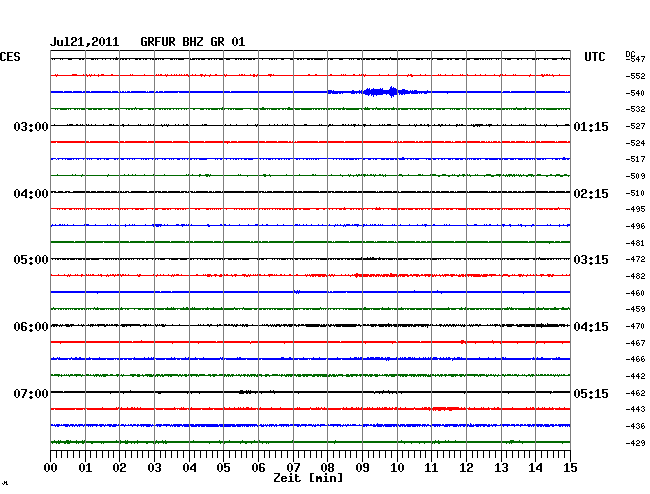Select the DC offset value -495

click(x=635, y=209)
